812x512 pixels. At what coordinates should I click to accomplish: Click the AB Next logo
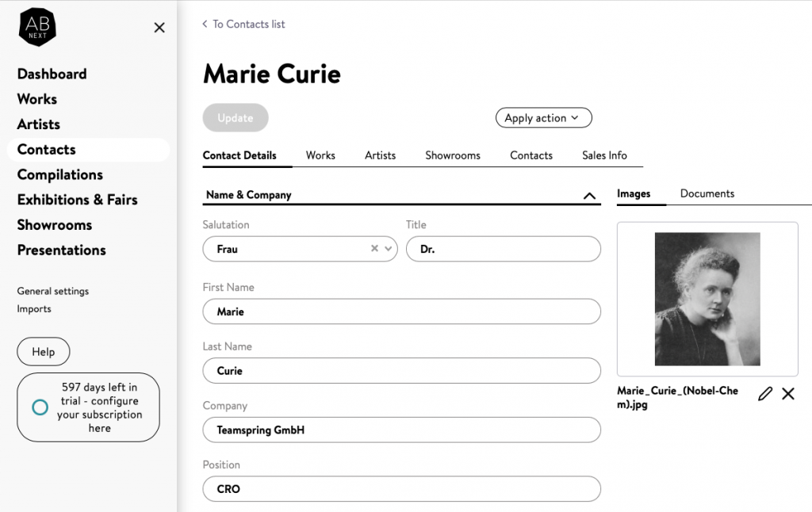[37, 28]
